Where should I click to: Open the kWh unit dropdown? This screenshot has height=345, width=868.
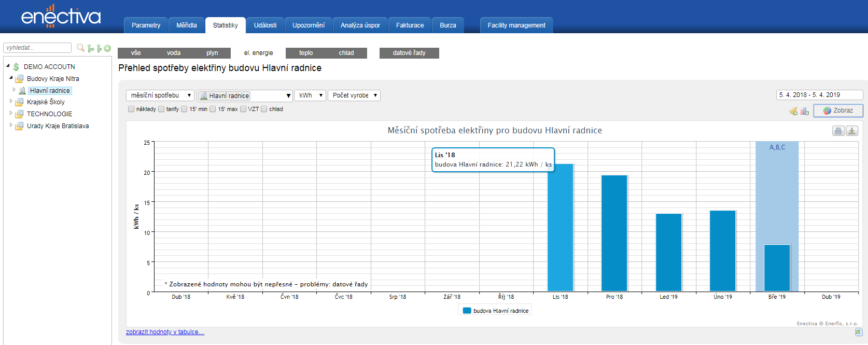click(x=310, y=95)
